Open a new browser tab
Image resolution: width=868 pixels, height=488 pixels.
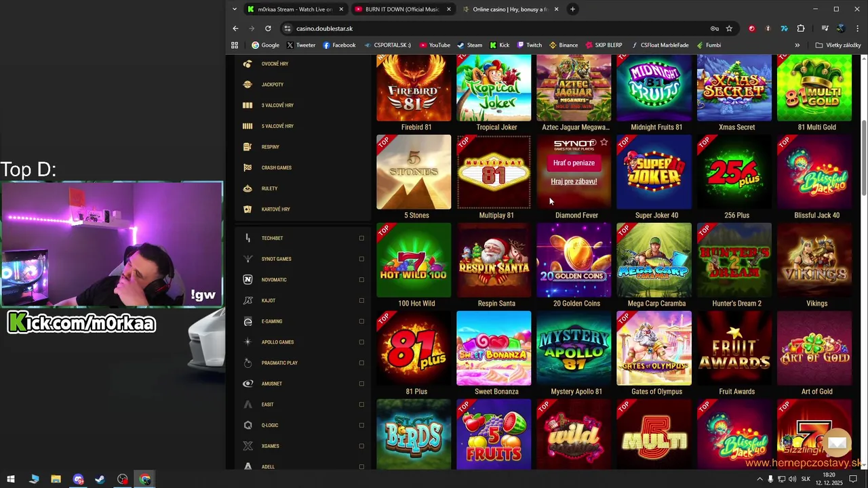coord(572,9)
